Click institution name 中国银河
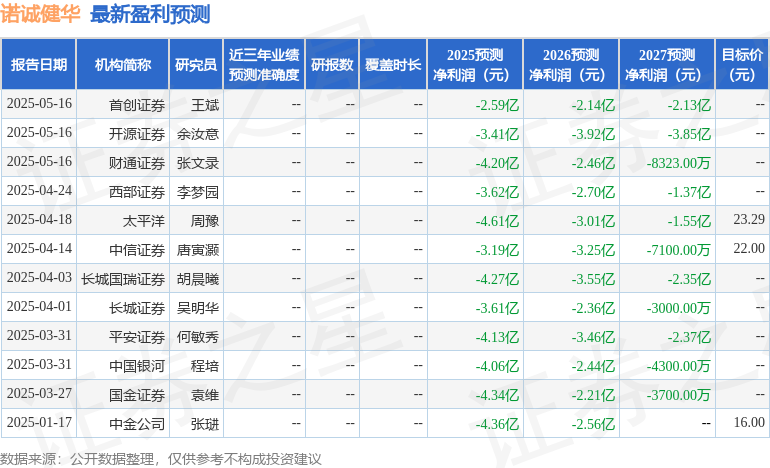The width and height of the screenshot is (770, 468). (137, 366)
